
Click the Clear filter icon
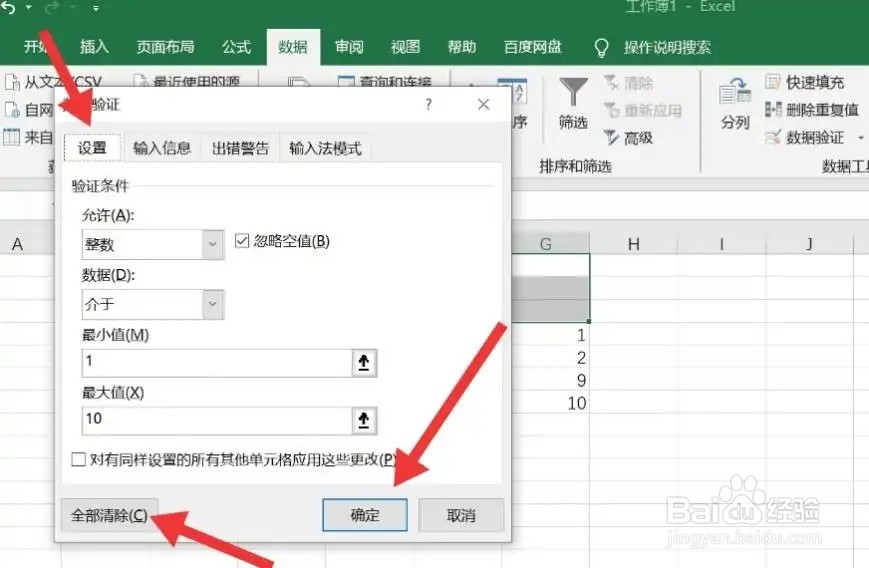611,83
